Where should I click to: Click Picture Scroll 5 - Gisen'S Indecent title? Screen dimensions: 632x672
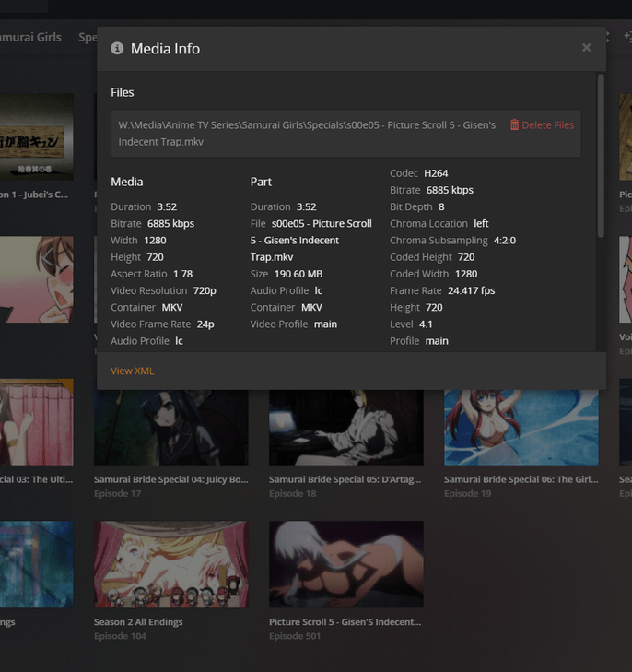345,622
